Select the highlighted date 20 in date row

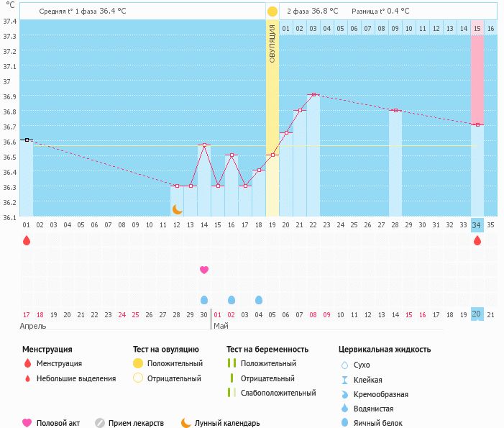pos(477,314)
